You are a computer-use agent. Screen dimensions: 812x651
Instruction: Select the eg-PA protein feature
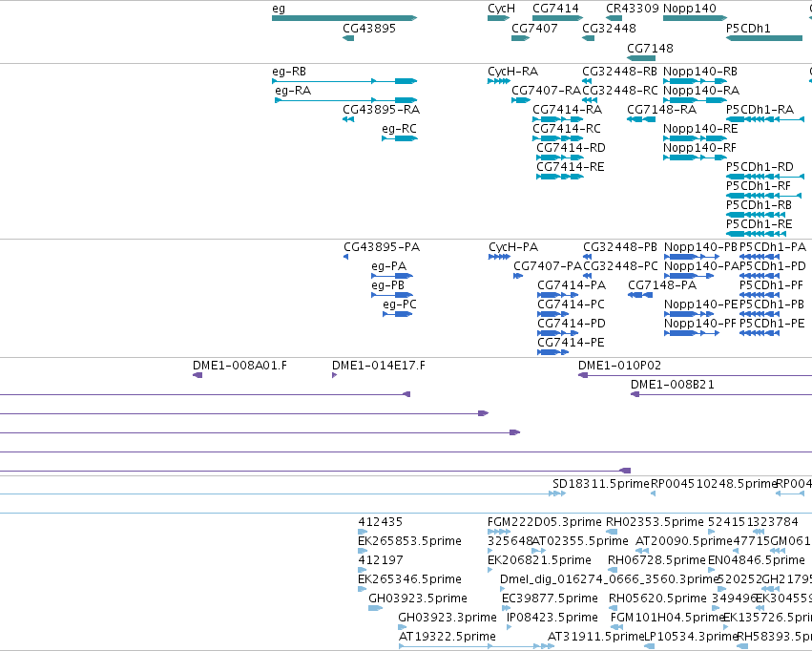click(392, 276)
